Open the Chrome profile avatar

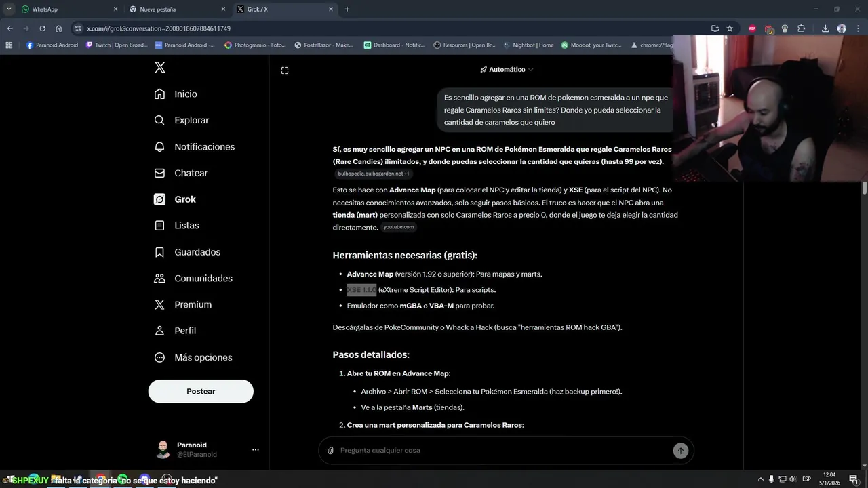click(842, 28)
